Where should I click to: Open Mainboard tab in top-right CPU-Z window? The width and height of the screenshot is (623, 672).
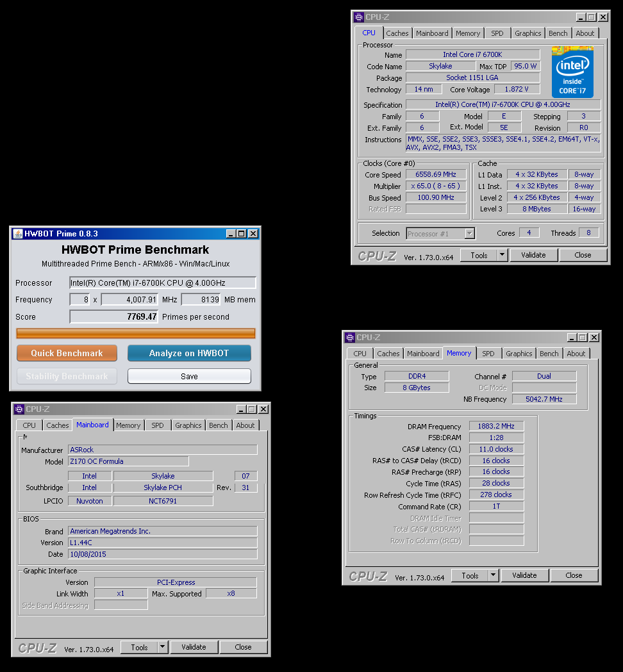coord(432,33)
